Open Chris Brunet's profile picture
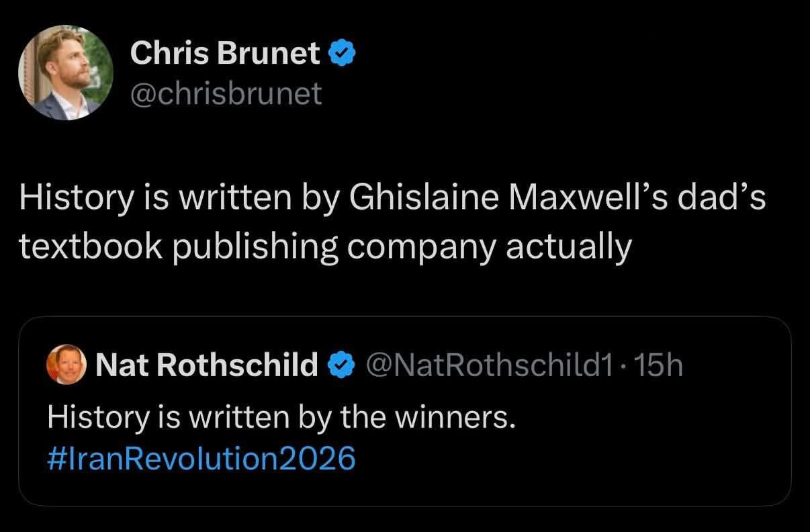This screenshot has width=810, height=532. click(66, 74)
